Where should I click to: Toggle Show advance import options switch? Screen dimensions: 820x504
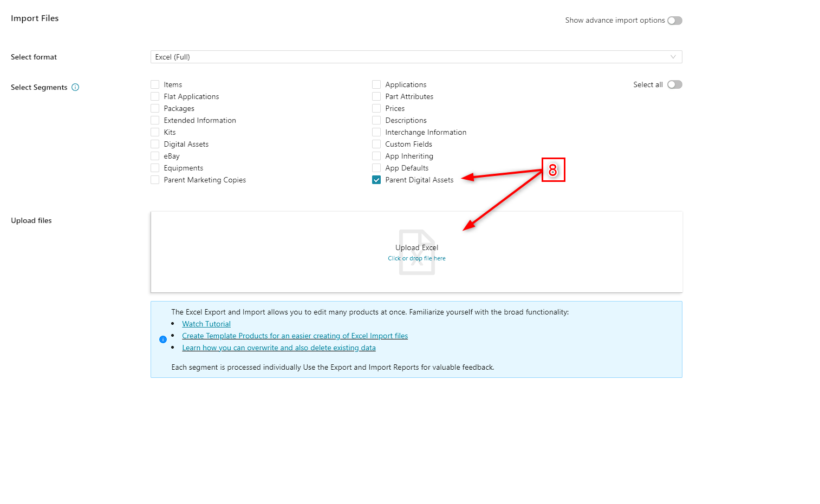pyautogui.click(x=674, y=21)
